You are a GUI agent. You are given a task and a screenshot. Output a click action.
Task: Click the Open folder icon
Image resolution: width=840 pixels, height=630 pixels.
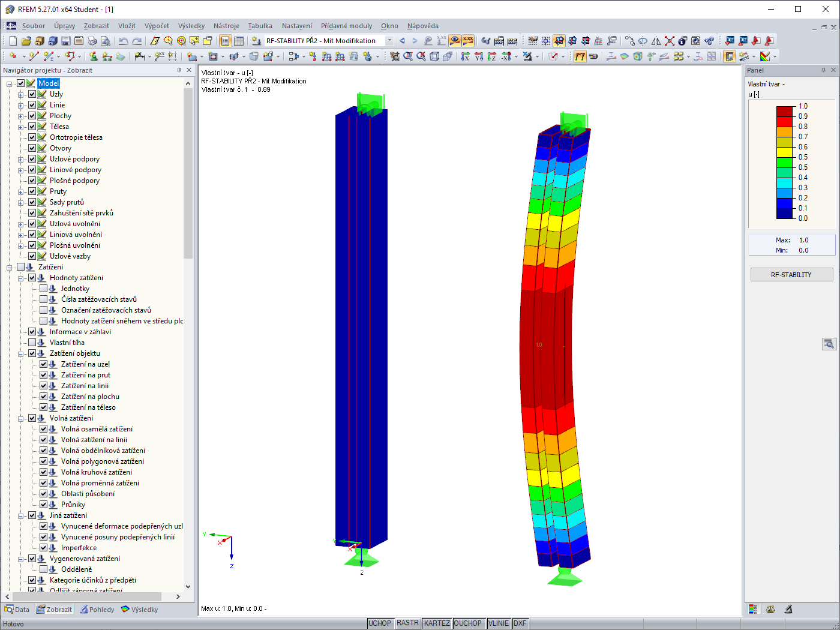[26, 41]
